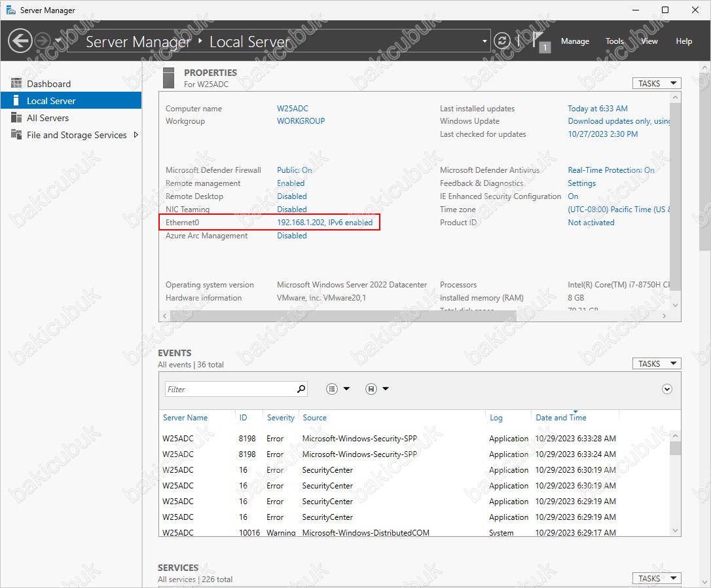Click the Today at 6:33 AM updates link
Viewport: 711px width, 588px height.
[x=598, y=108]
